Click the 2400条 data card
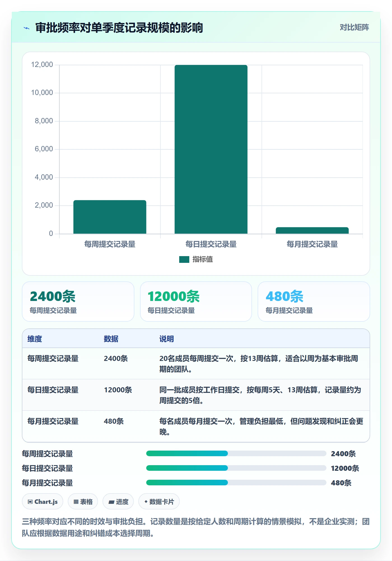Viewport: 392px width, 561px height. coord(78,302)
